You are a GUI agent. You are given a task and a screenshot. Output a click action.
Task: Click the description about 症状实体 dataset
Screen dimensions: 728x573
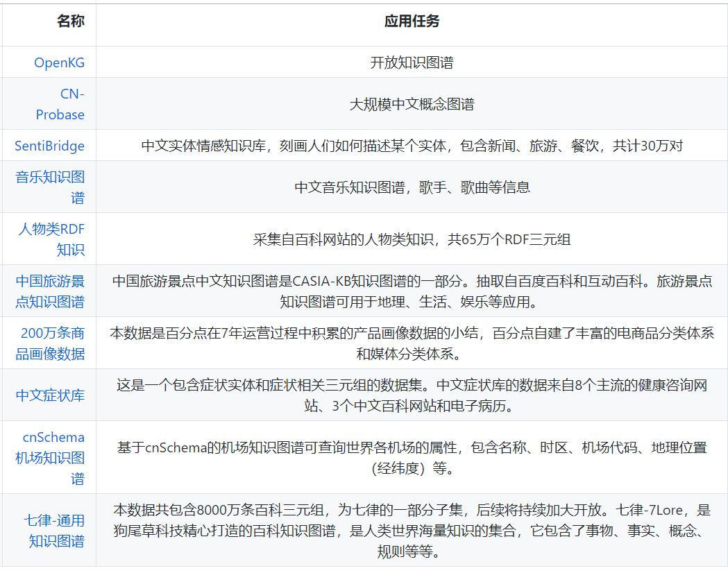[412, 395]
